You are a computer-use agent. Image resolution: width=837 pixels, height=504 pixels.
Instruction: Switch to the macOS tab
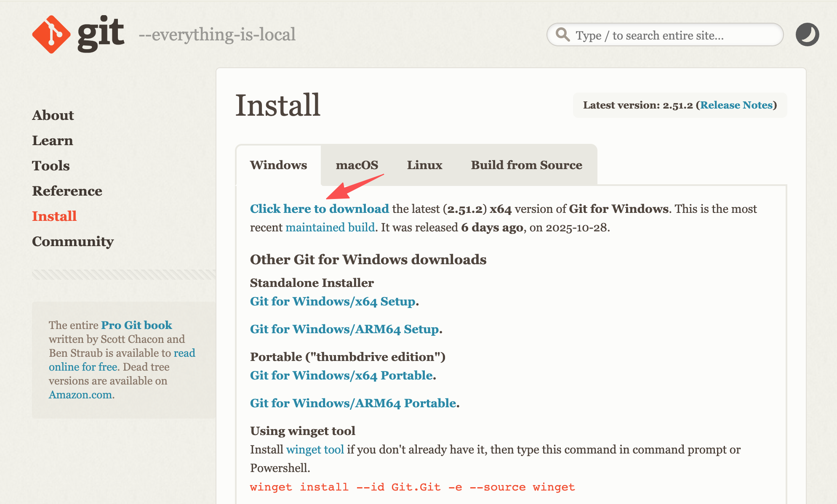tap(357, 165)
